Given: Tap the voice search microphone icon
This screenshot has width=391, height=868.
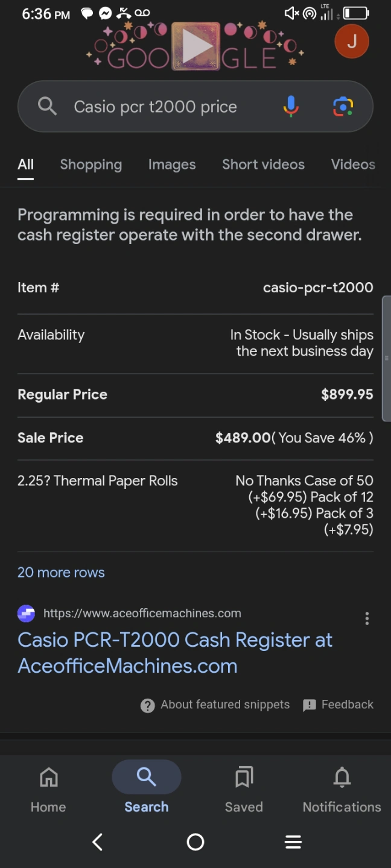Looking at the screenshot, I should [290, 107].
